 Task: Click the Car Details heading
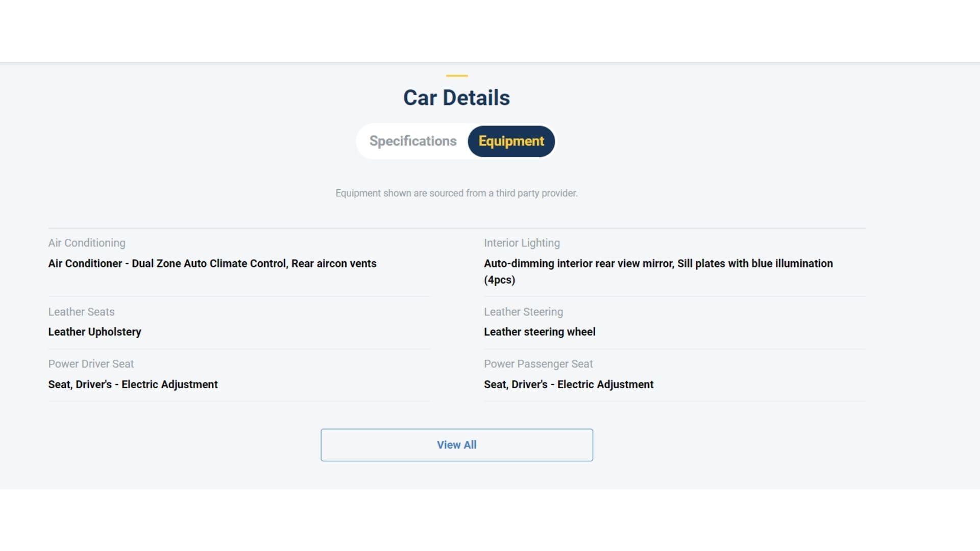point(456,97)
